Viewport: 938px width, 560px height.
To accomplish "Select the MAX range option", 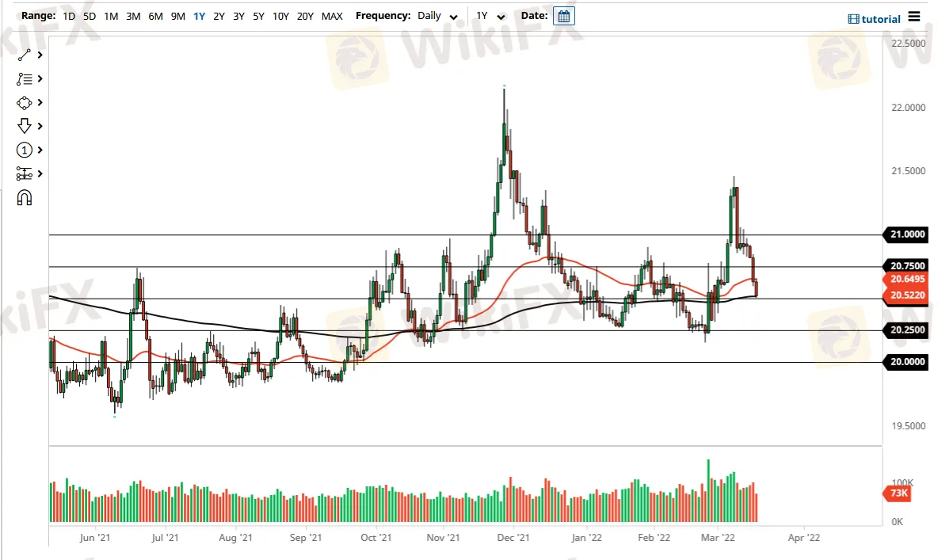I will 332,16.
